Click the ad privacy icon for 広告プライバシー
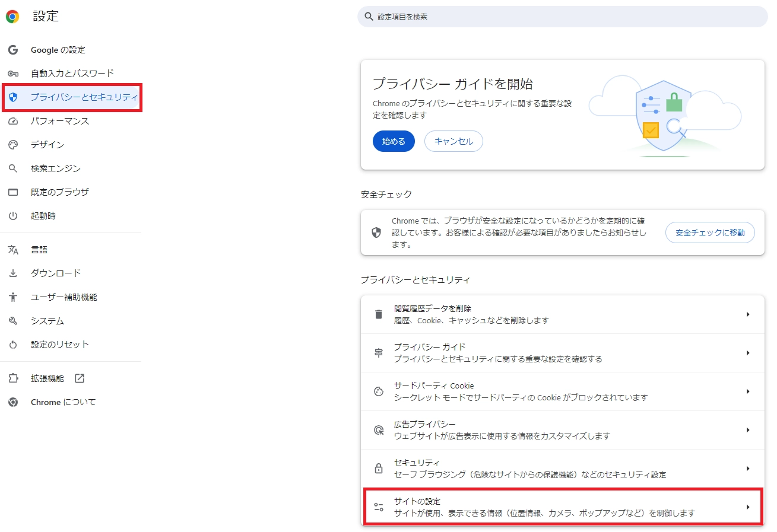Screen dimensions: 777x532 379,430
